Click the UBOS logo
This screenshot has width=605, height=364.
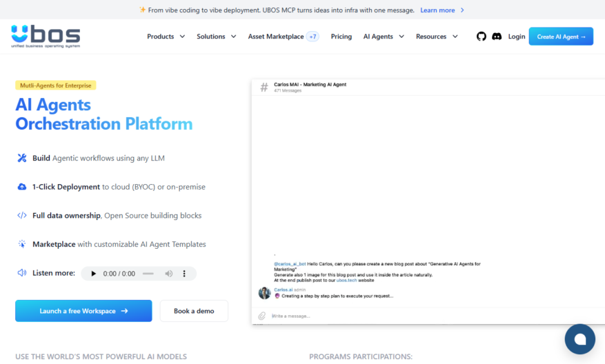(46, 37)
